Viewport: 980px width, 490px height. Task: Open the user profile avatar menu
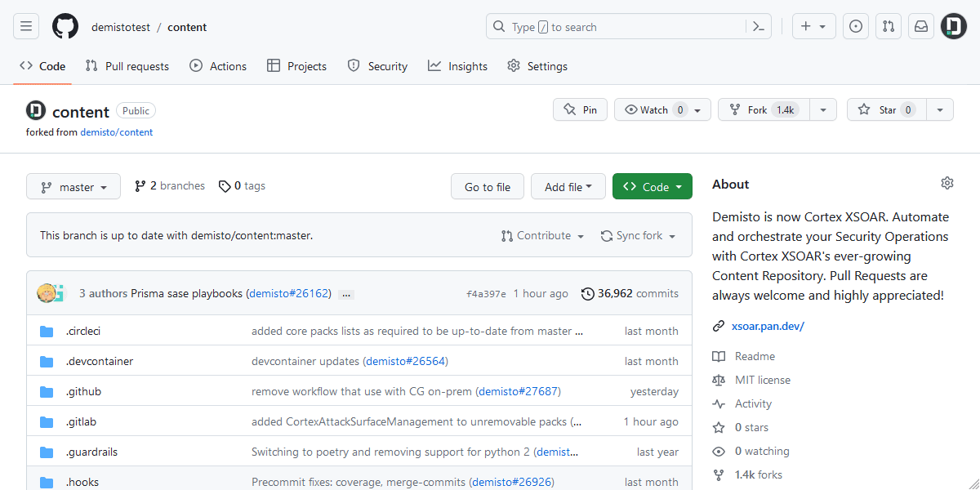point(954,27)
